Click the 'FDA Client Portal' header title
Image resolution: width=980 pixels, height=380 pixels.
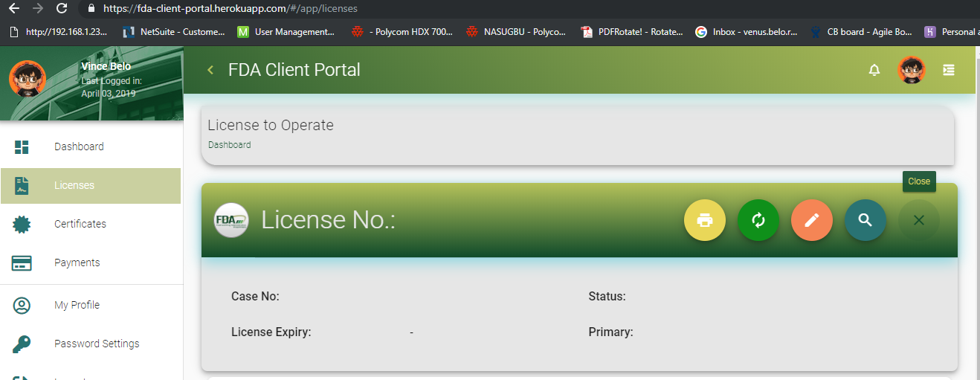pos(294,70)
